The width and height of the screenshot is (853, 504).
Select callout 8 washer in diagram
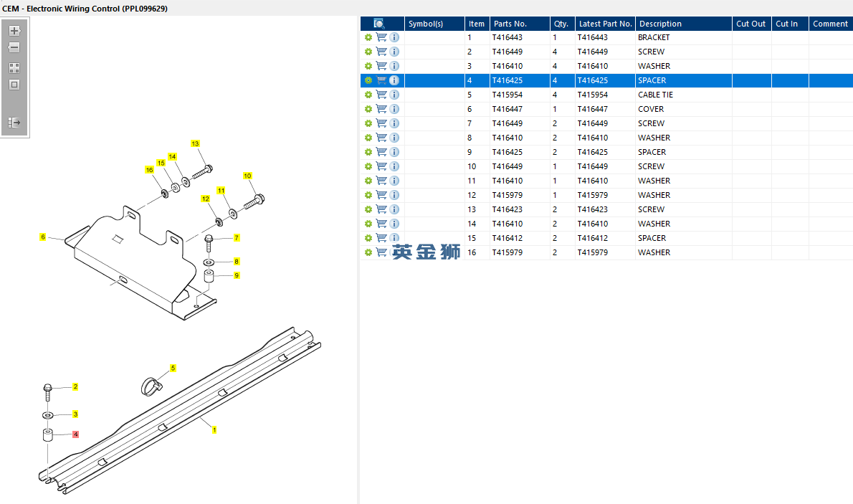coord(237,261)
